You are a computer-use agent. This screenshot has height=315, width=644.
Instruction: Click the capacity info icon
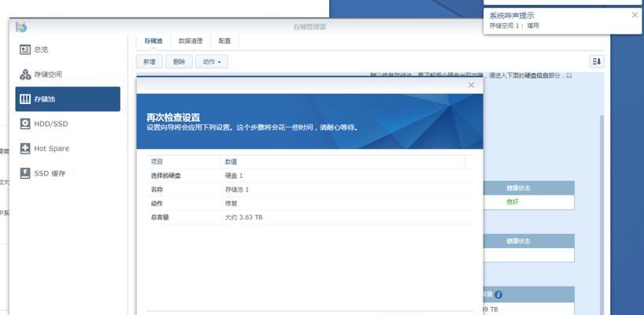pyautogui.click(x=498, y=295)
